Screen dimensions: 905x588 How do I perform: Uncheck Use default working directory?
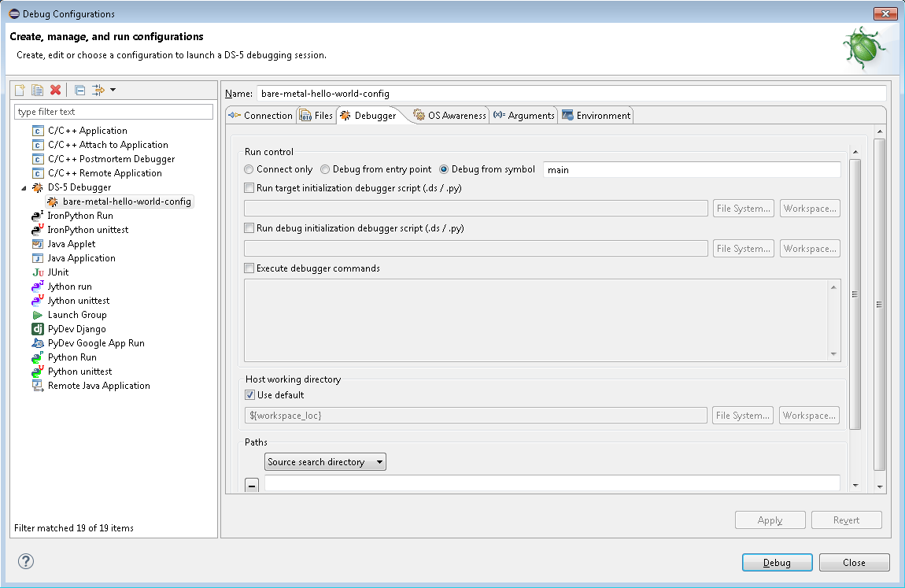[249, 395]
